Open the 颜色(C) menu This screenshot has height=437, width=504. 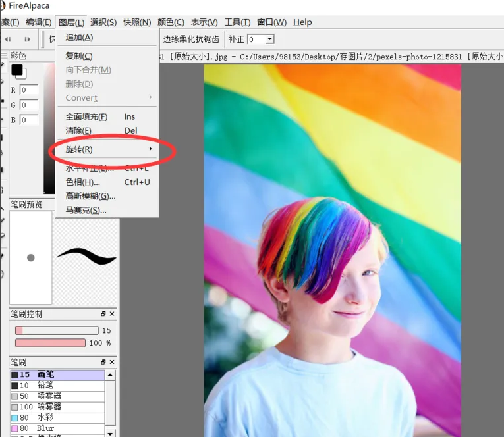click(x=171, y=22)
